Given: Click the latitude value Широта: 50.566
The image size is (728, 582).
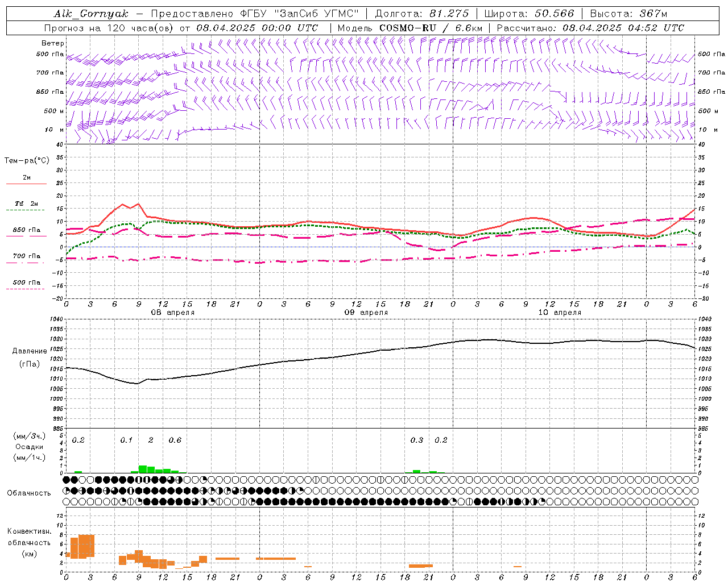Looking at the screenshot, I should 529,14.
